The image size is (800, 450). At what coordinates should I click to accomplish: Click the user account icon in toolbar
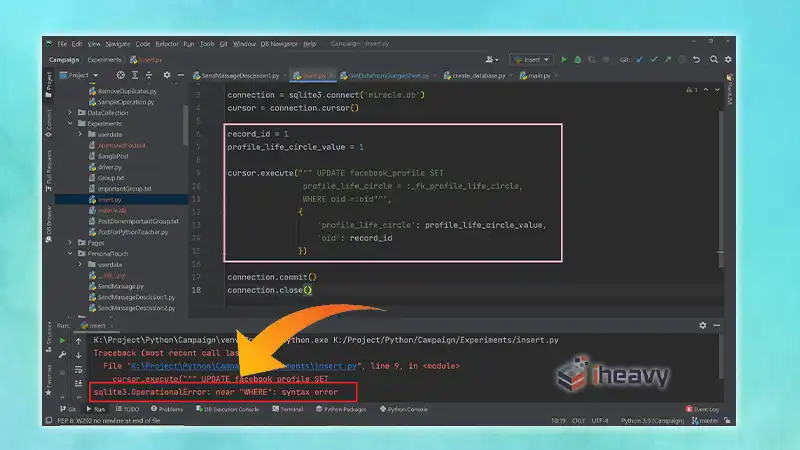492,60
